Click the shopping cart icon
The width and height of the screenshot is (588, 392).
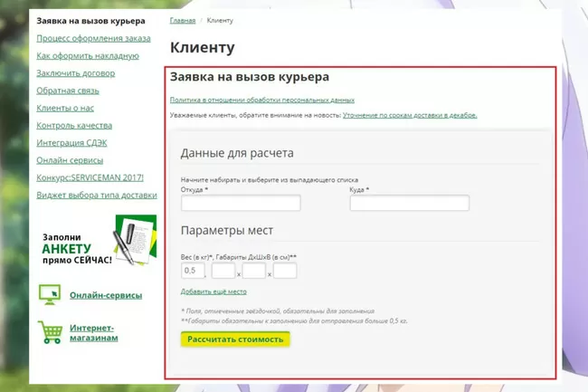point(50,332)
